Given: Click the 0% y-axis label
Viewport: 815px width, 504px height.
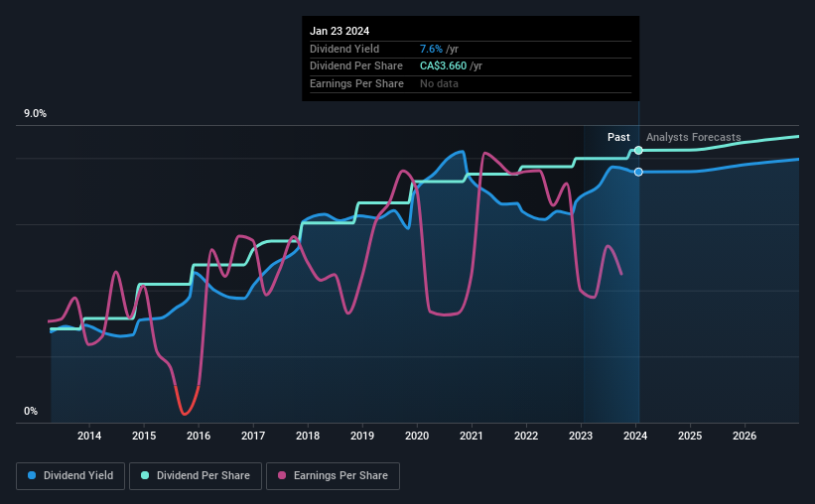Looking at the screenshot, I should (31, 411).
